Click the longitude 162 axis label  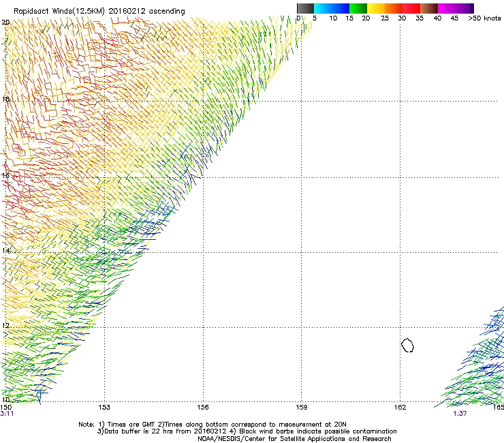(x=400, y=408)
